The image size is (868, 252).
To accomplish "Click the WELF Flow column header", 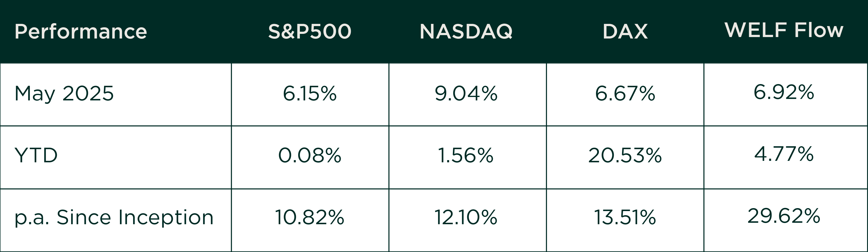I will tap(784, 30).
